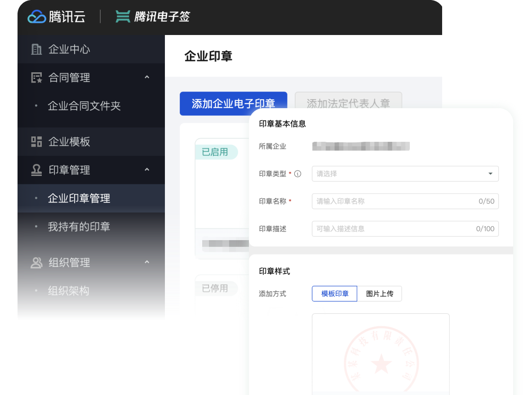Click the 印章管理 stamp icon
Image resolution: width=532 pixels, height=395 pixels.
(x=36, y=170)
